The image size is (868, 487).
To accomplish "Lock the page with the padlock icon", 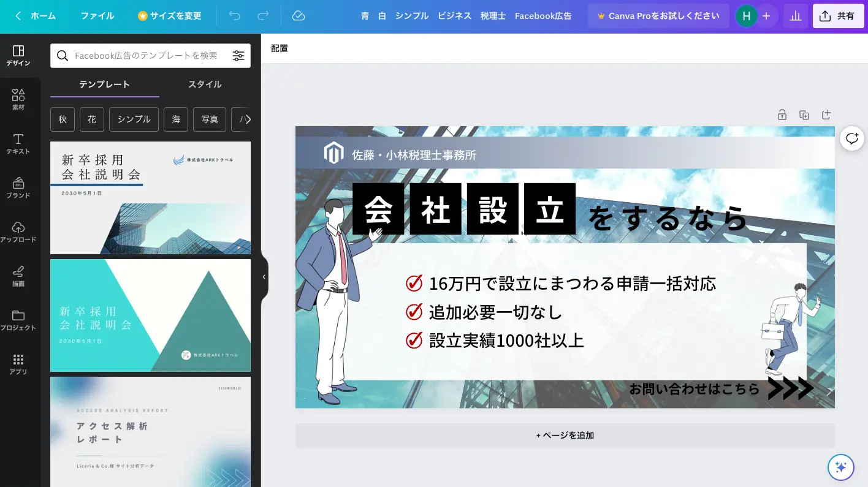I will (782, 115).
